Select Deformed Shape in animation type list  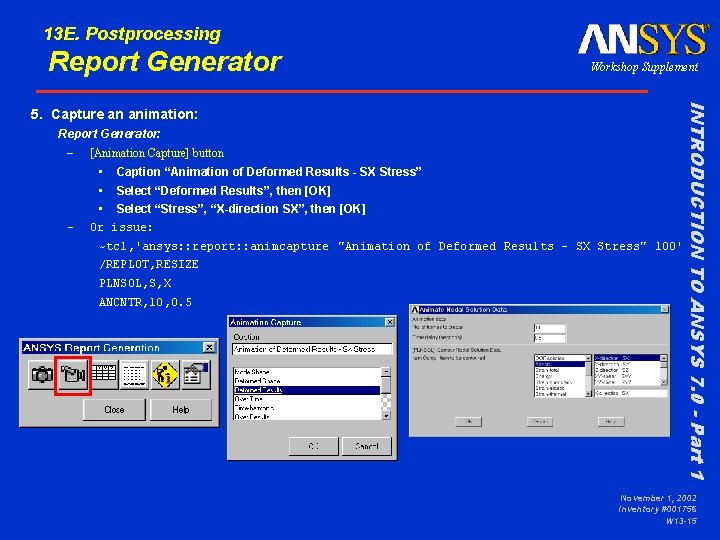(x=307, y=381)
